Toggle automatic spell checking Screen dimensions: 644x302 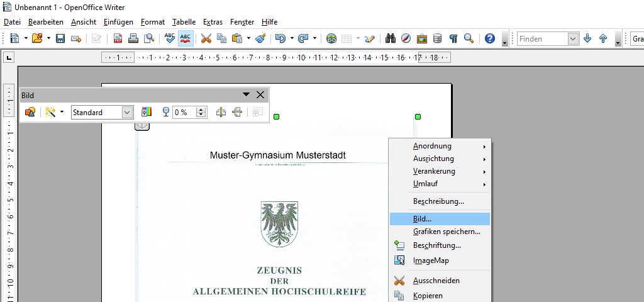[186, 38]
